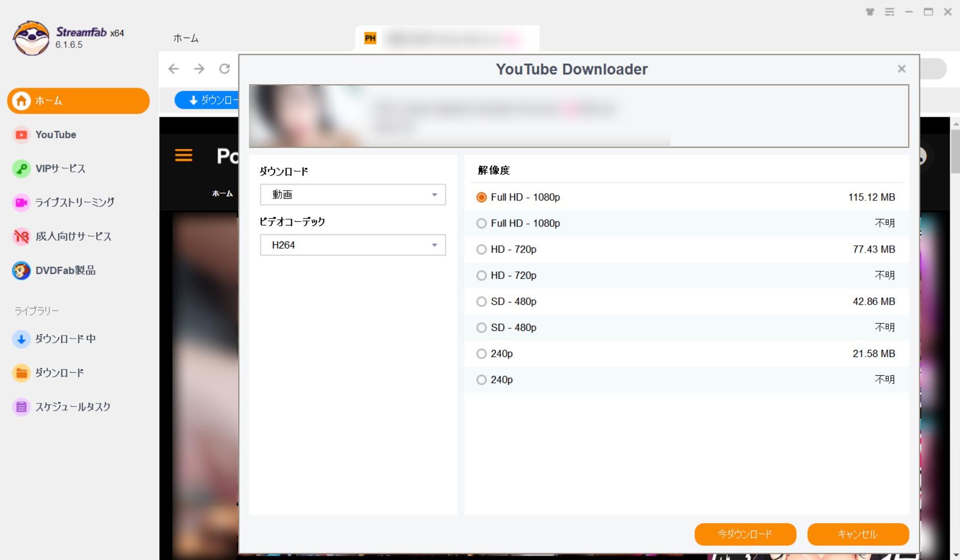Click the YouTube Downloader dialog title
Screen dimensions: 960x560
pos(572,69)
